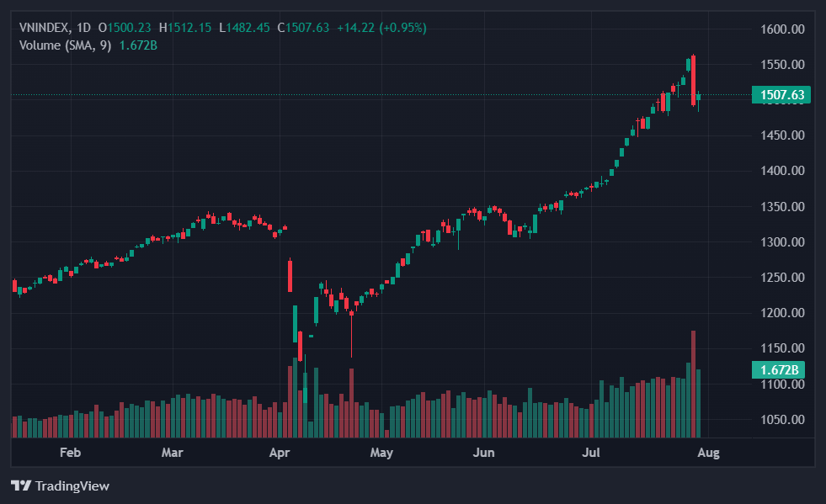Click the Aug label on the time axis
This screenshot has width=826, height=504.
click(x=708, y=453)
